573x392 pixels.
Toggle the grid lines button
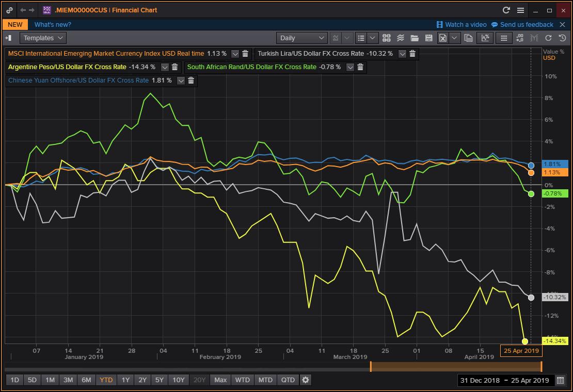(504, 38)
